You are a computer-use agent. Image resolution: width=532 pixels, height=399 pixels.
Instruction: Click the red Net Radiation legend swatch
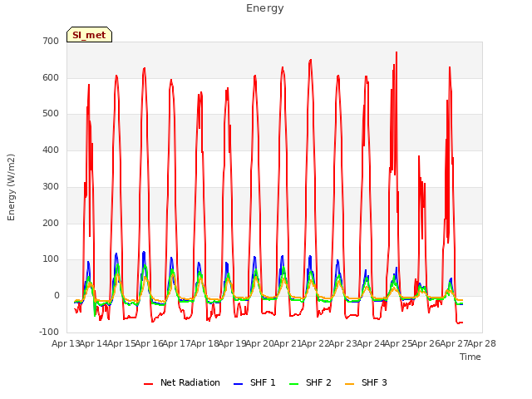pyautogui.click(x=148, y=384)
